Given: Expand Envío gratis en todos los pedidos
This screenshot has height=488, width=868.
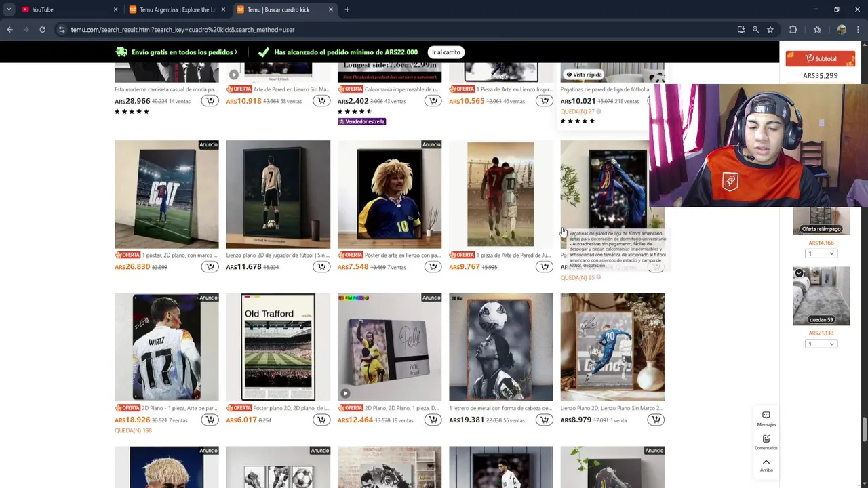Looking at the screenshot, I should click(x=176, y=52).
